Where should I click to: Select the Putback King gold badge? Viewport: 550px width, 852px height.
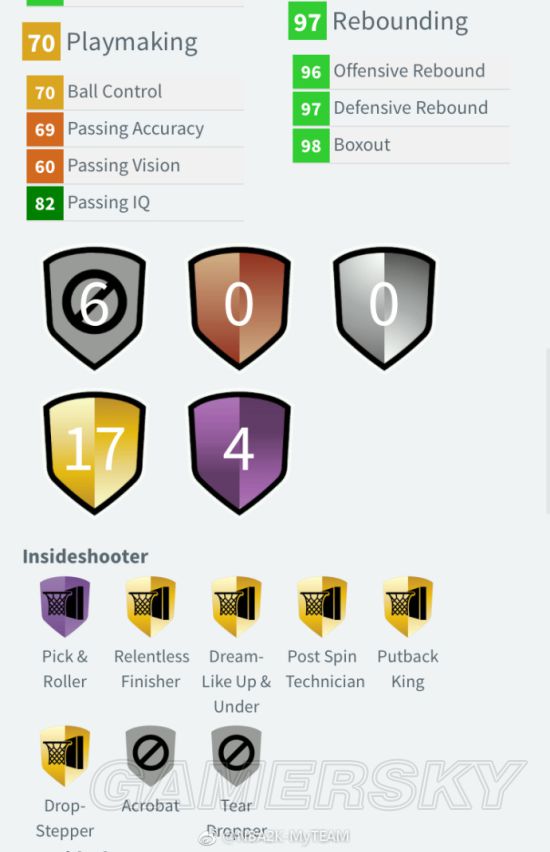[x=408, y=606]
